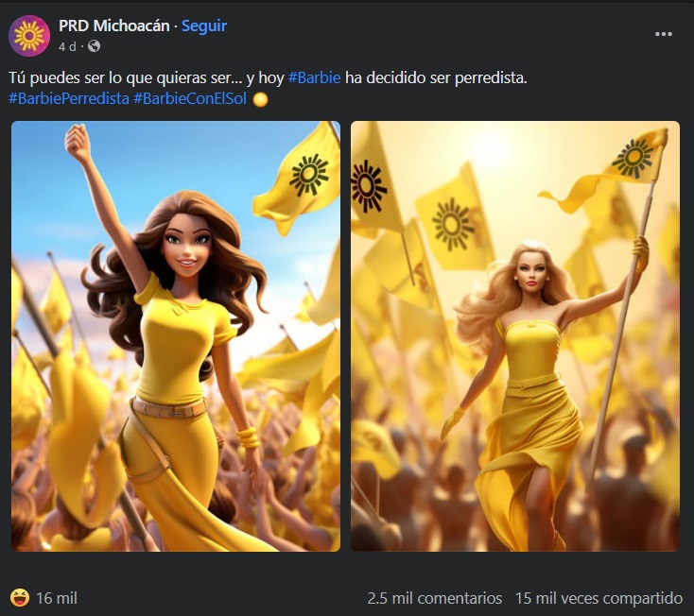Screen dimensions: 694x616
Task: Show the 2.5 mil comentarios
Action: coord(434,598)
